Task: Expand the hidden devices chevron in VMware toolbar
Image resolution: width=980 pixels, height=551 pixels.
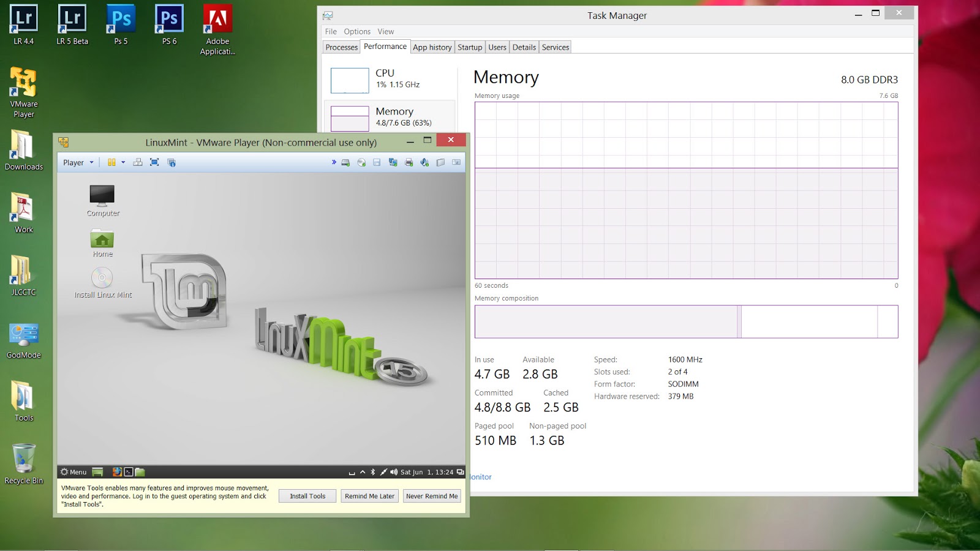Action: (x=334, y=162)
